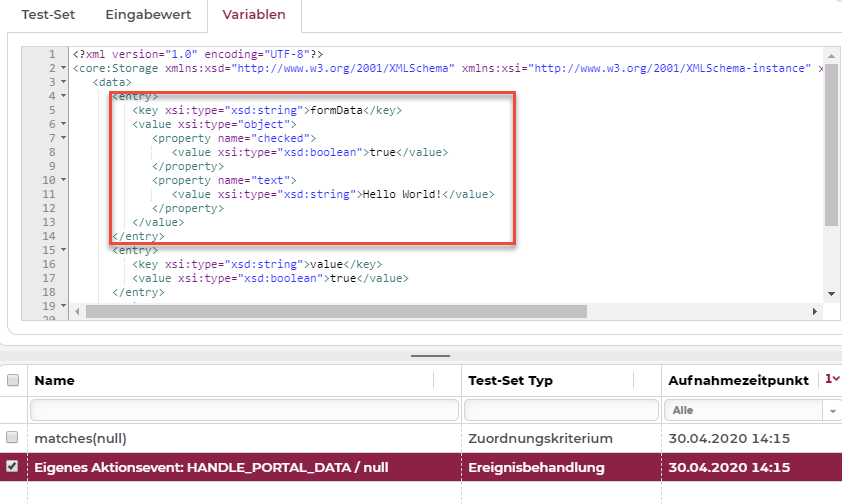842x503 pixels.
Task: Open the Aufnahmezeitpunkt "Alle" filter dropdown
Action: coord(832,410)
